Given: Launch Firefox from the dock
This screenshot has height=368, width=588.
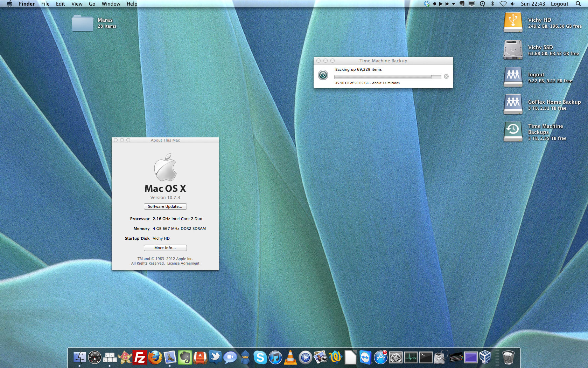Looking at the screenshot, I should [155, 357].
